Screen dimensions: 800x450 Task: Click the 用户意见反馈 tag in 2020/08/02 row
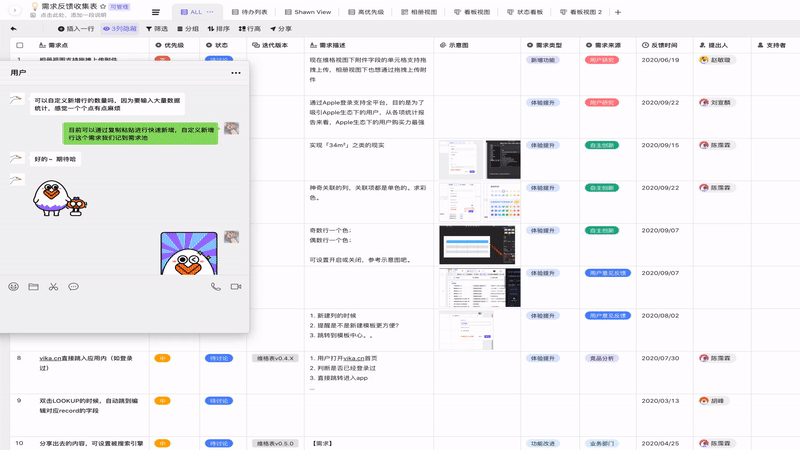coord(608,316)
